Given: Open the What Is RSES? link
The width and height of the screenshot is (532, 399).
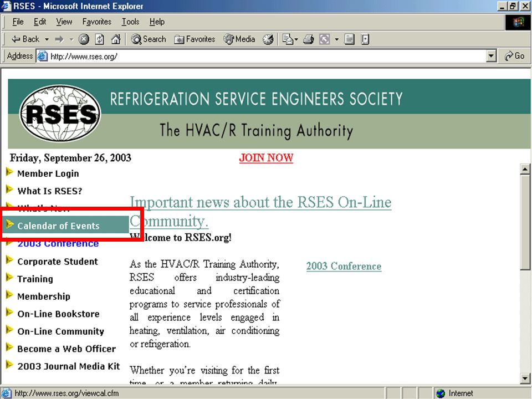Looking at the screenshot, I should pos(49,191).
